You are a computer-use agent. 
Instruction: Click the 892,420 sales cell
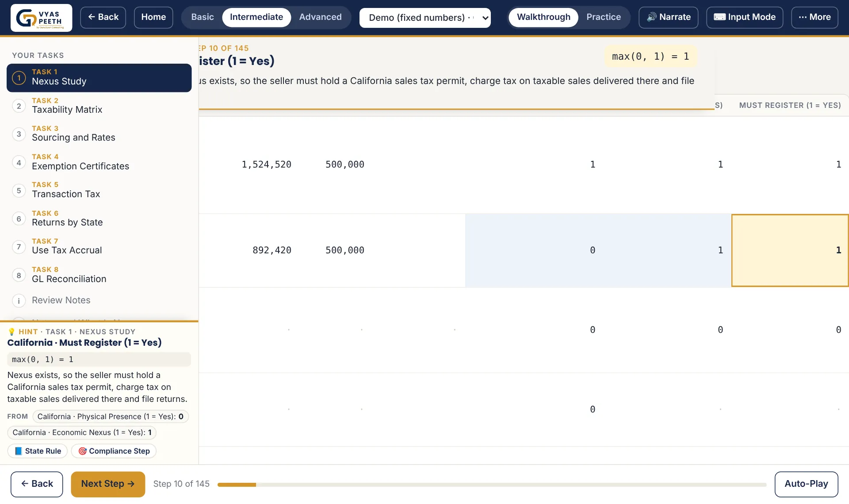[272, 250]
